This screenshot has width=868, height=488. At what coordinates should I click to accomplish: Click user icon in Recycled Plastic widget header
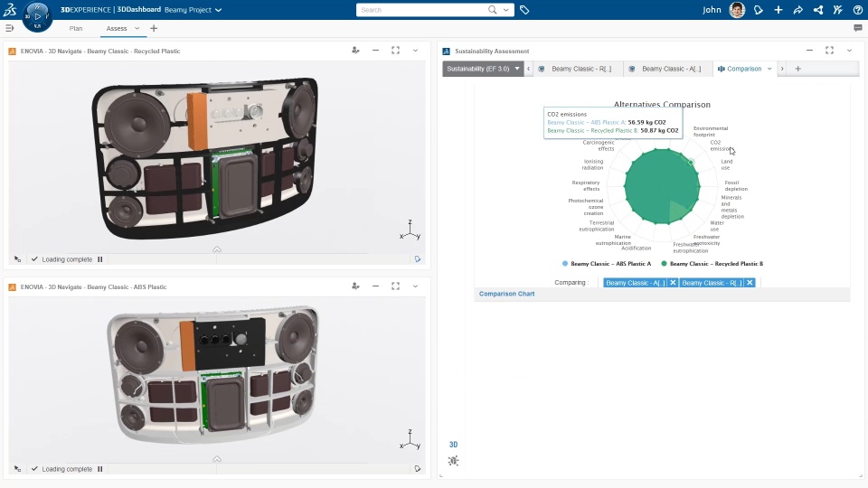[x=355, y=51]
